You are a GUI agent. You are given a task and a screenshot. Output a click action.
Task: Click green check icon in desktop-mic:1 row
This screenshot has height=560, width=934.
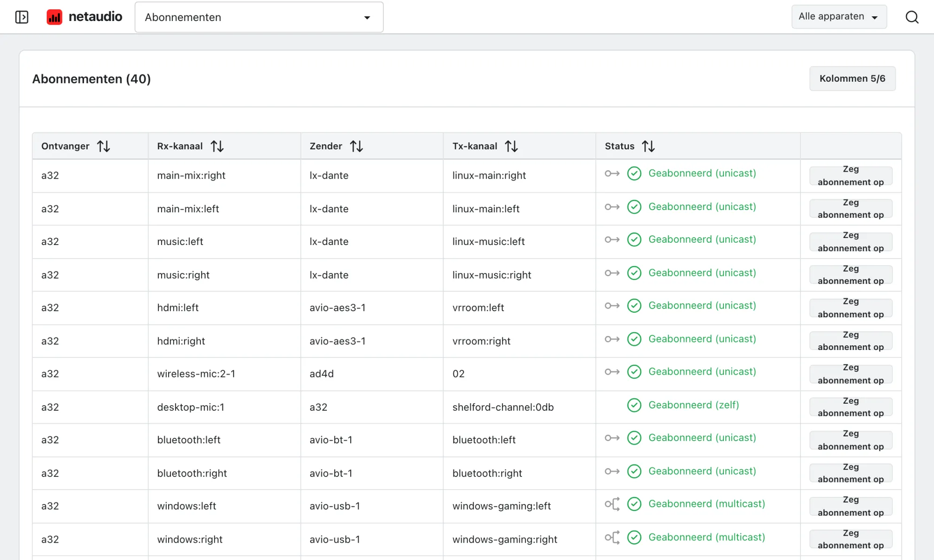click(634, 405)
